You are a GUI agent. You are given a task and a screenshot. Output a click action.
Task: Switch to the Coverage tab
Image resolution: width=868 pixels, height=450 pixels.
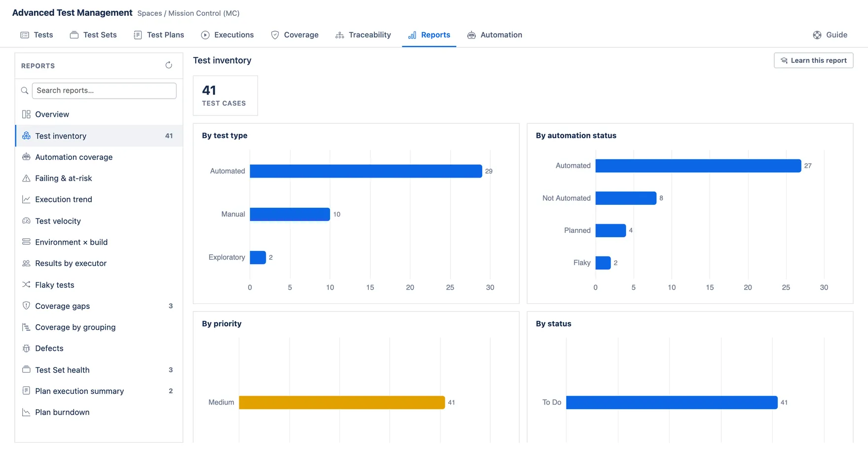coord(295,35)
